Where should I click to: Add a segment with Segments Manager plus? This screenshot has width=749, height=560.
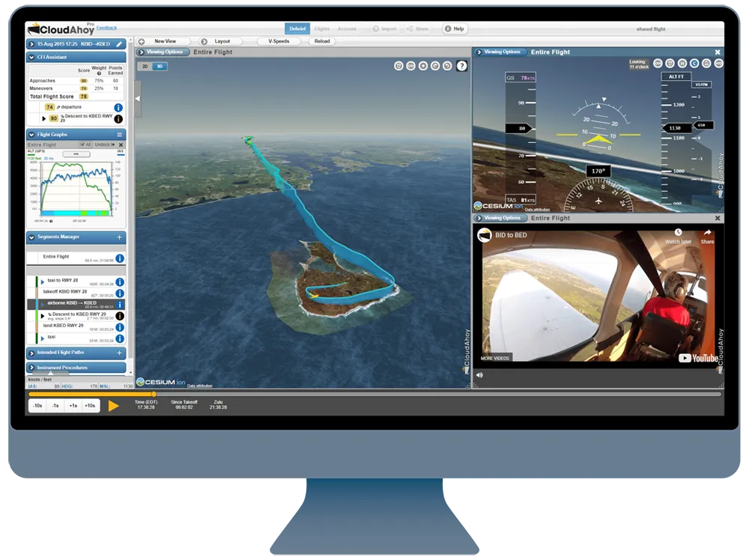pos(119,237)
